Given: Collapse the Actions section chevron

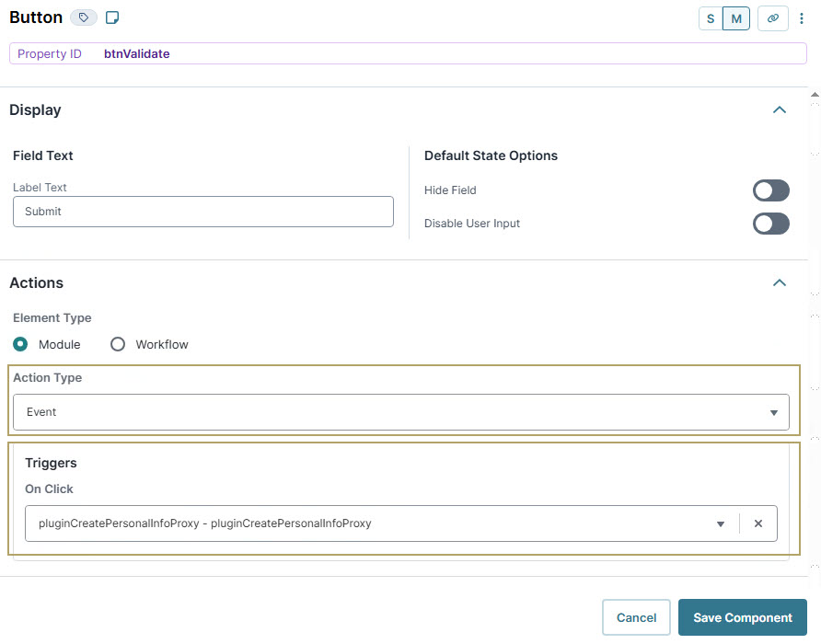Looking at the screenshot, I should [780, 282].
